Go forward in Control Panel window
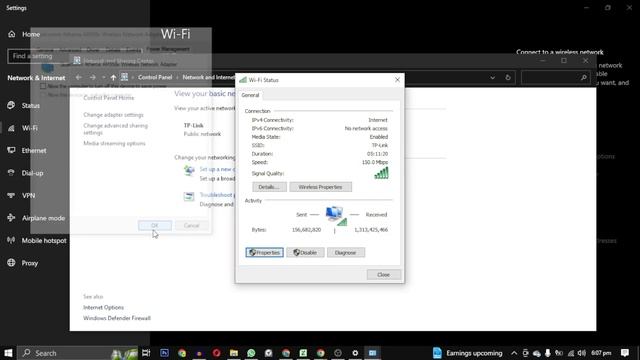The image size is (640, 360). click(93, 77)
